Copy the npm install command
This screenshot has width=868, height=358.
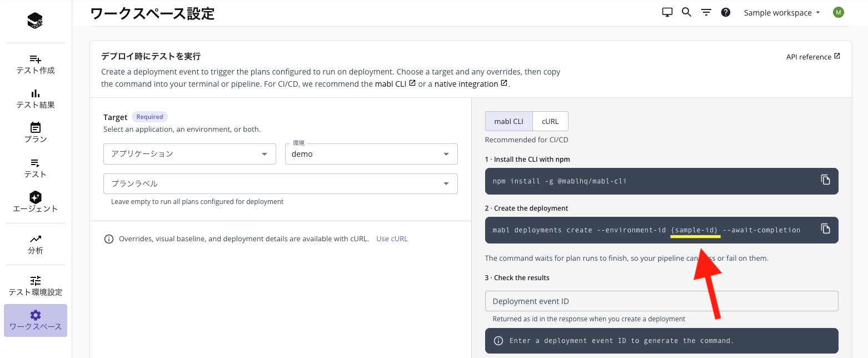coord(826,180)
